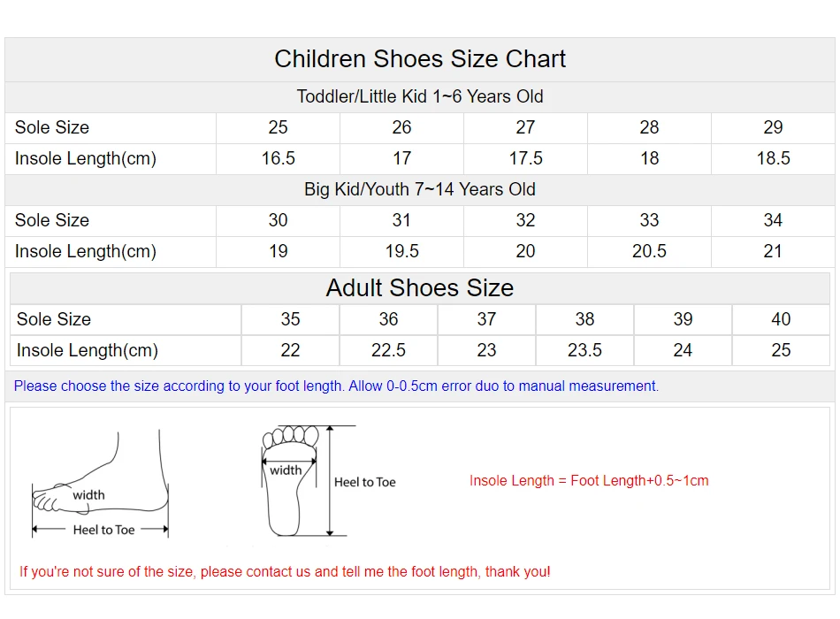Click the Children Shoes Size Chart title
This screenshot has height=619, width=840.
(x=420, y=59)
